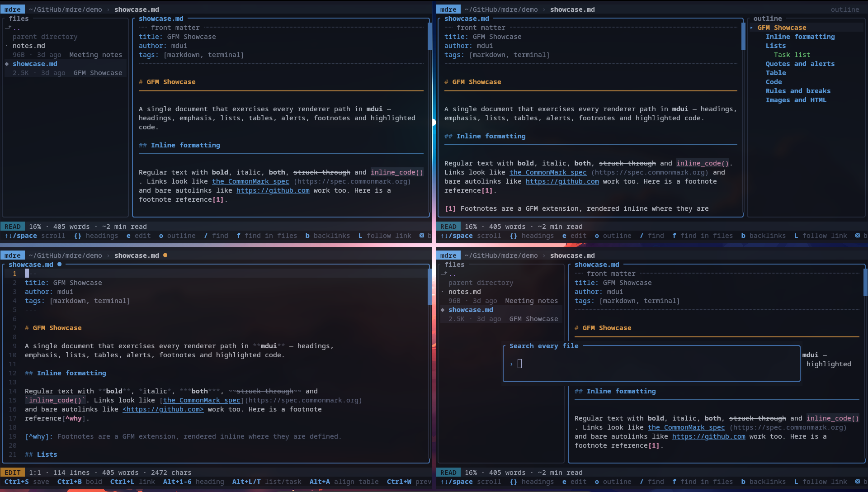The height and width of the screenshot is (492, 868).
Task: Click 'b backlinks' hint in top-left pane footer
Action: tap(328, 236)
